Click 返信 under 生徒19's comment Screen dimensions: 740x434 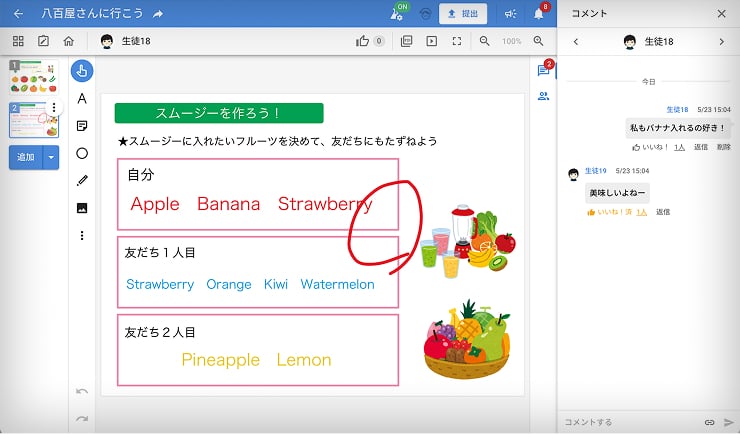pyautogui.click(x=663, y=212)
